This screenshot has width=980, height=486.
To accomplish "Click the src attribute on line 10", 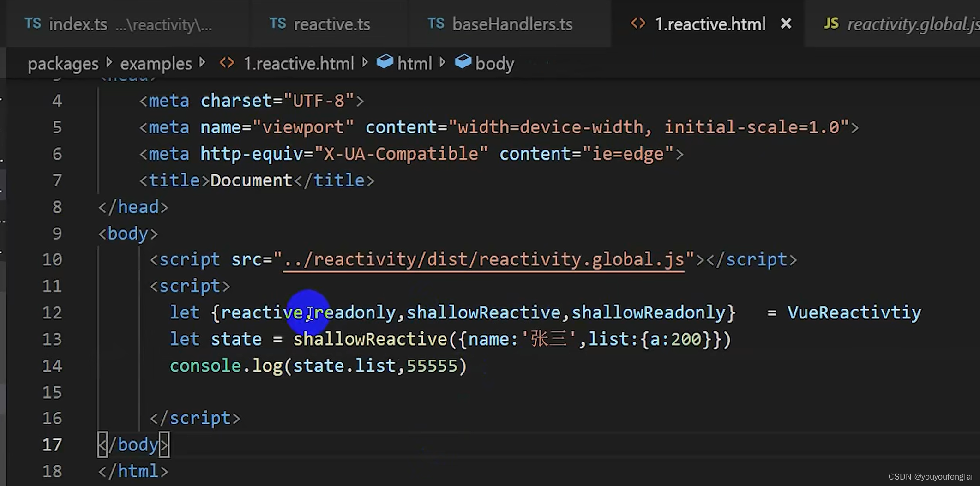I will 247,260.
